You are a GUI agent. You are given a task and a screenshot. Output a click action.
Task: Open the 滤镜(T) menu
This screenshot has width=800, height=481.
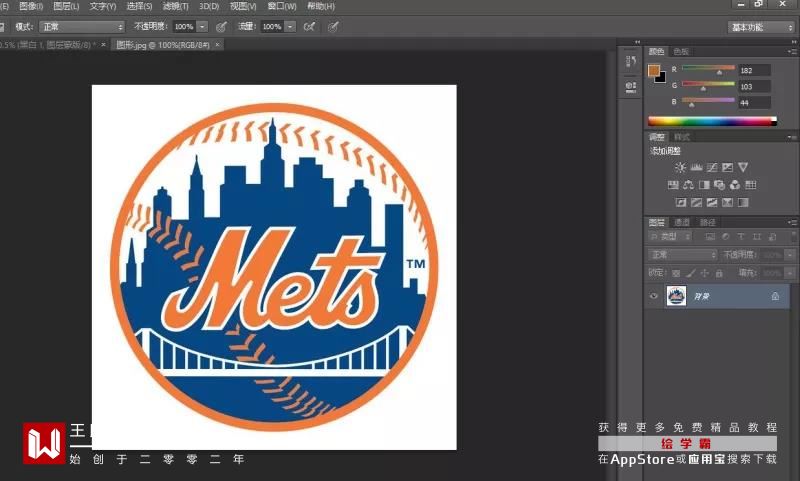176,6
